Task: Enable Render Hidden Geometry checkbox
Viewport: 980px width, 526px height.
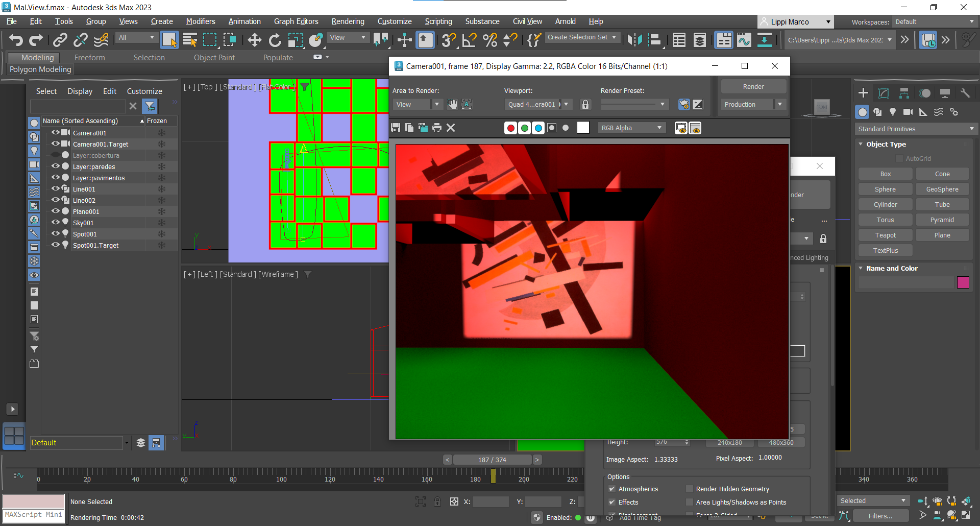Action: (x=690, y=489)
